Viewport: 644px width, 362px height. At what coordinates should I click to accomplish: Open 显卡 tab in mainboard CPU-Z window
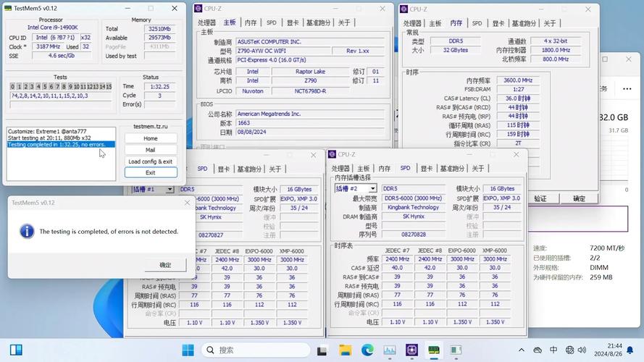pos(293,22)
